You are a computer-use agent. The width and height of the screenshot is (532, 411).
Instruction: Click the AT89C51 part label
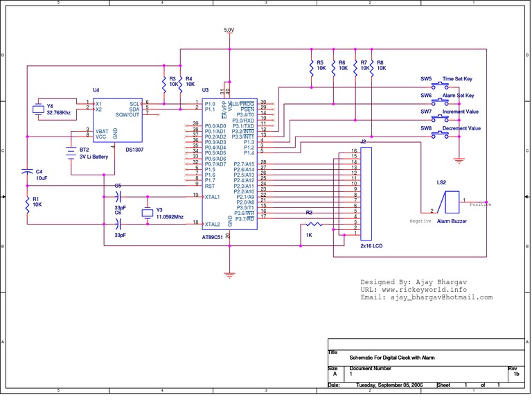tap(212, 237)
